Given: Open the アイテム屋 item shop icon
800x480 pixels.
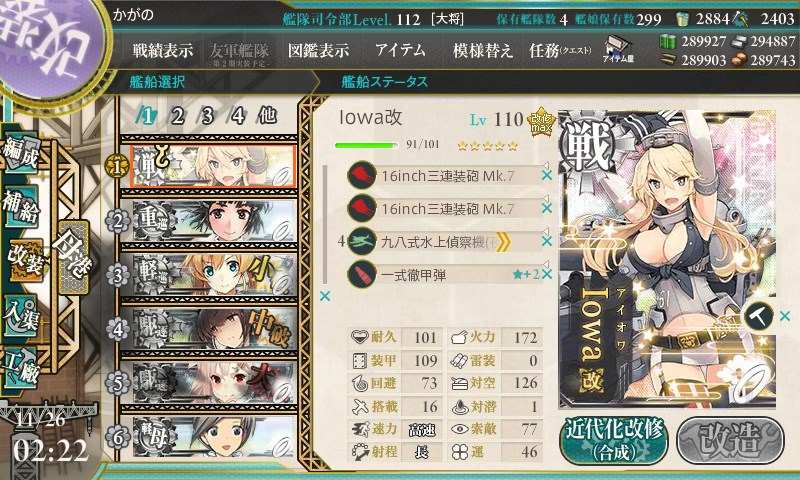Looking at the screenshot, I should pos(618,50).
